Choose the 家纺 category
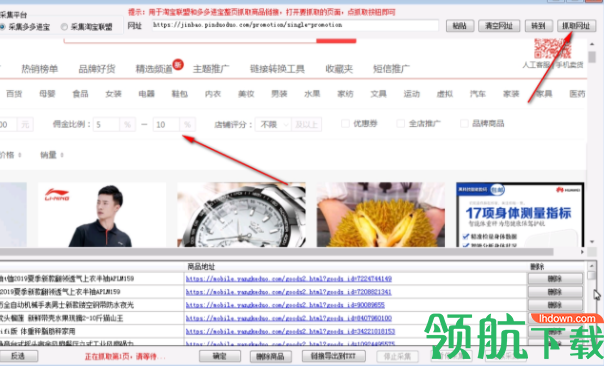The width and height of the screenshot is (604, 366). pyautogui.click(x=346, y=94)
